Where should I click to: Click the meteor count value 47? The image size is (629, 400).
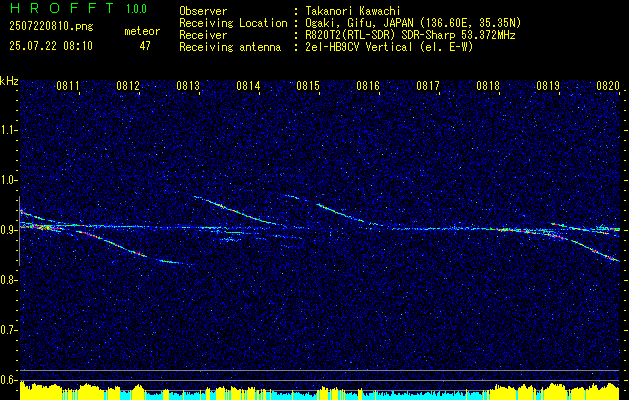pyautogui.click(x=145, y=46)
